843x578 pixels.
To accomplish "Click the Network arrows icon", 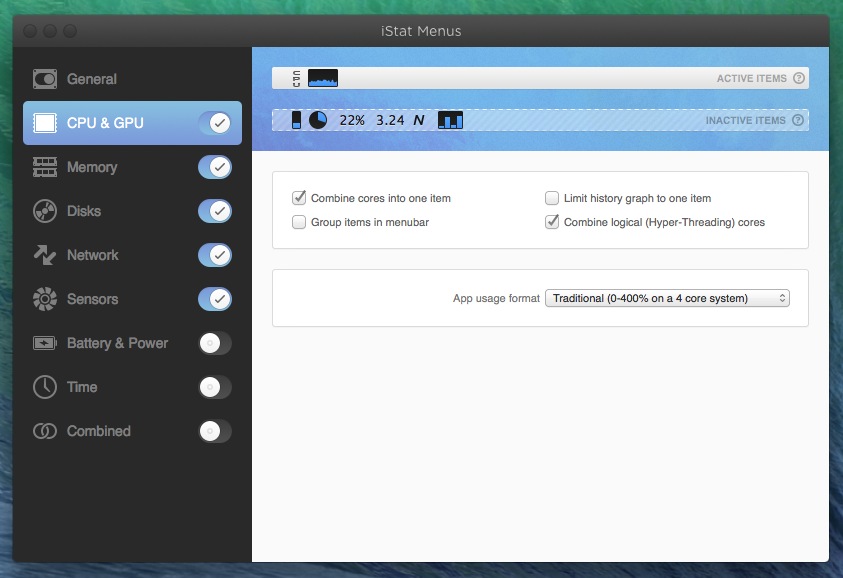I will point(45,255).
